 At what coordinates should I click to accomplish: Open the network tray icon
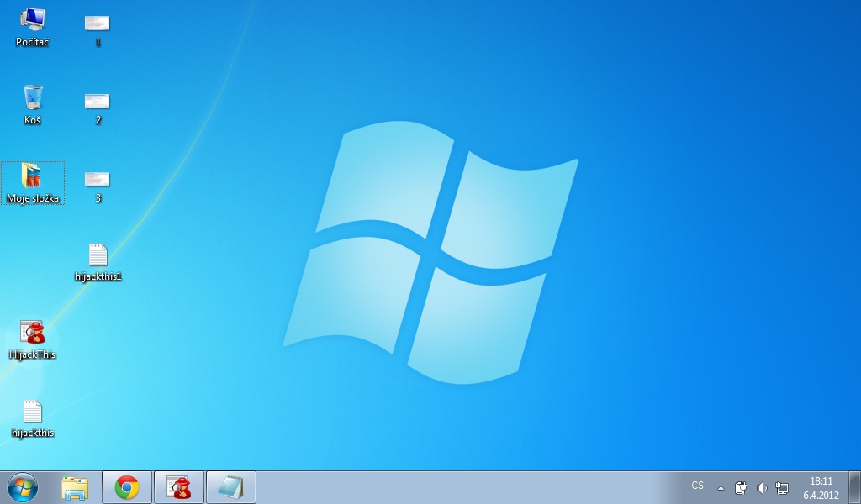(782, 487)
